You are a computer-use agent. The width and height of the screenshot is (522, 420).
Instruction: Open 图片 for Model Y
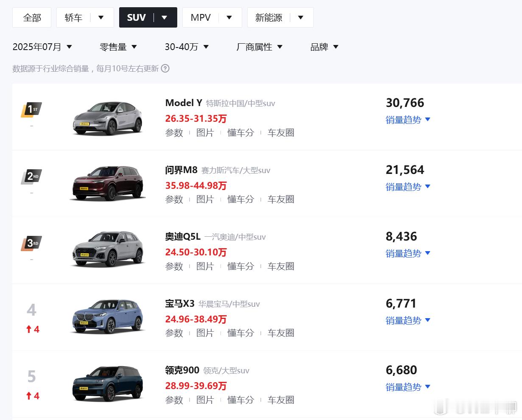click(205, 133)
